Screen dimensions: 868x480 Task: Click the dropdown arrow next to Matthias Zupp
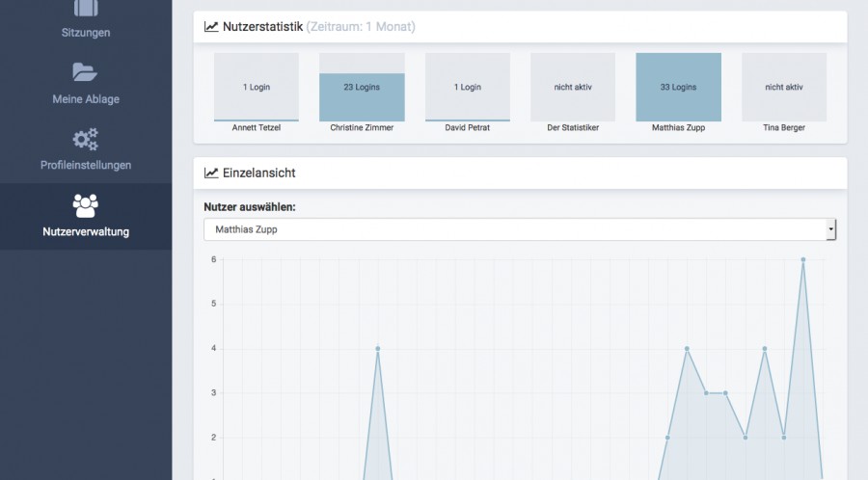[830, 229]
